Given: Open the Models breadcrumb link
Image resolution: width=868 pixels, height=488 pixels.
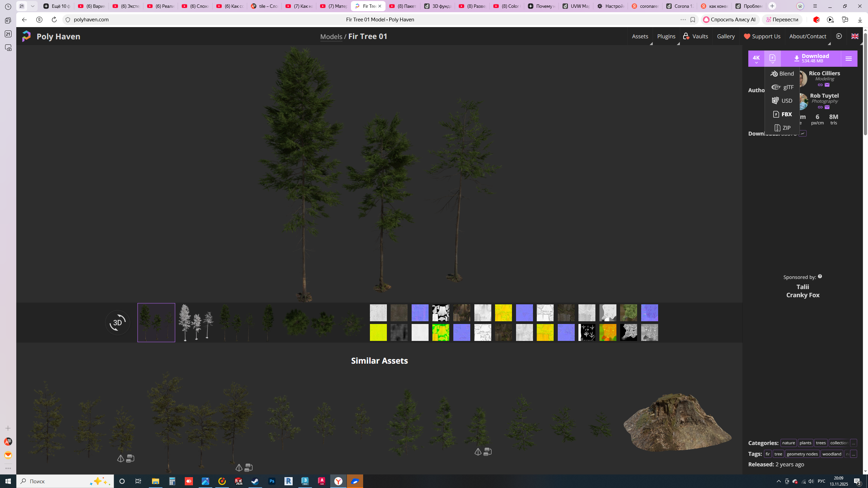Looking at the screenshot, I should click(331, 36).
